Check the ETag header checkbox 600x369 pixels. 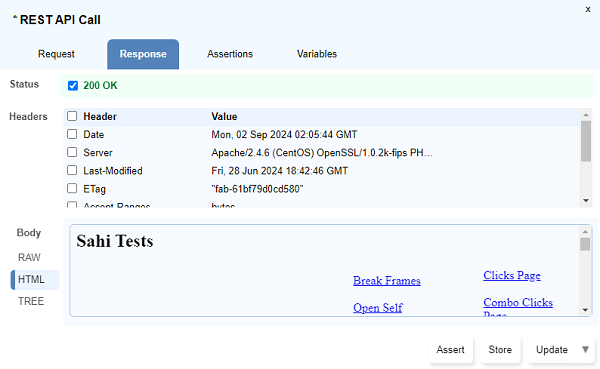[x=72, y=188]
